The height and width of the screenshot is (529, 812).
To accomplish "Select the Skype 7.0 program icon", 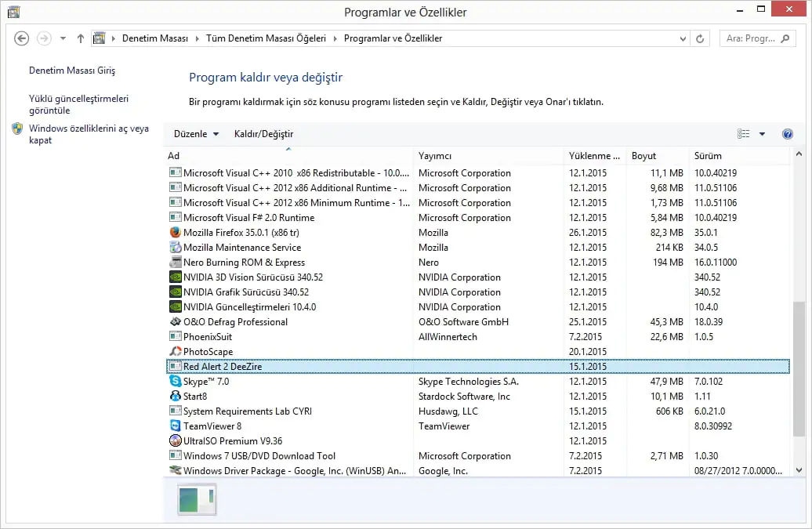I will point(176,382).
